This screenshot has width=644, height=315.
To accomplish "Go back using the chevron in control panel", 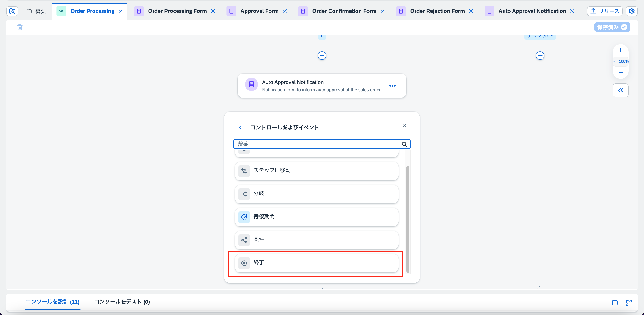I will click(240, 128).
